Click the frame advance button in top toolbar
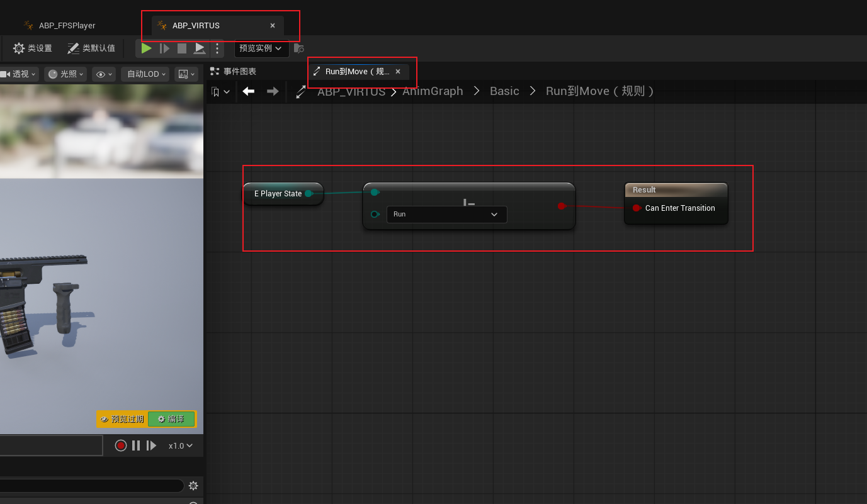Viewport: 867px width, 504px height. point(164,48)
